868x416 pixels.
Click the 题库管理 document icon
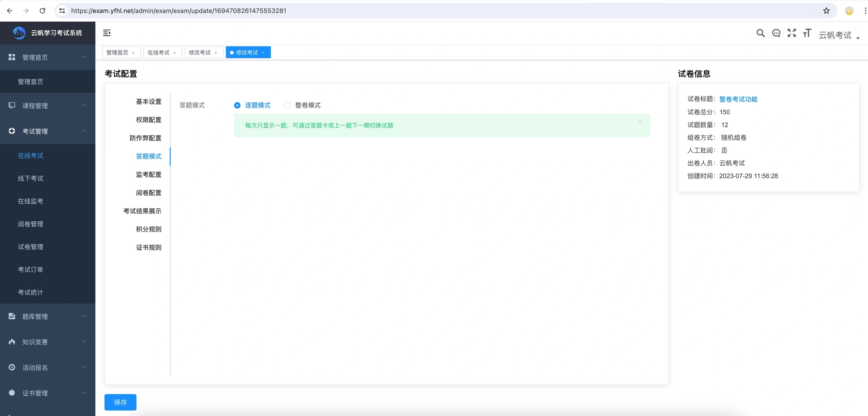pos(12,316)
